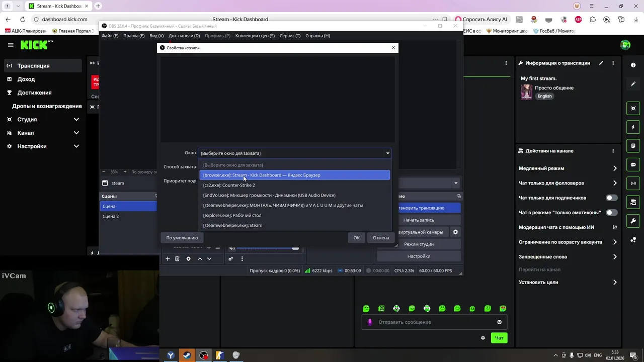This screenshot has width=644, height=362.
Task: Open stream information panel three-dot menu
Action: (x=613, y=63)
